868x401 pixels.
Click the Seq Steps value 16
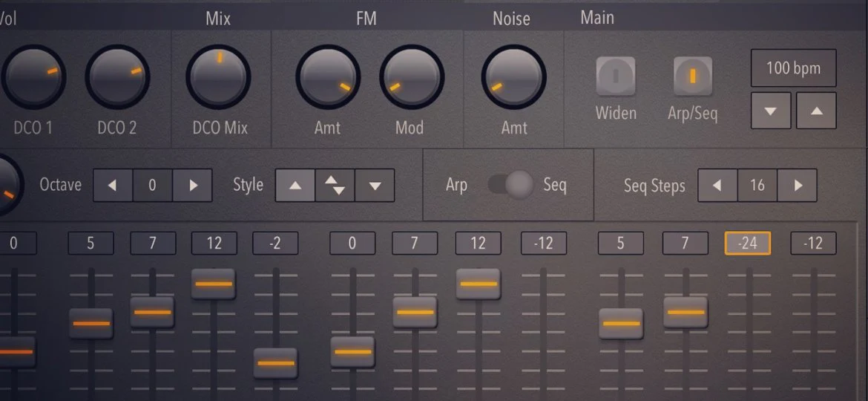[x=757, y=185]
